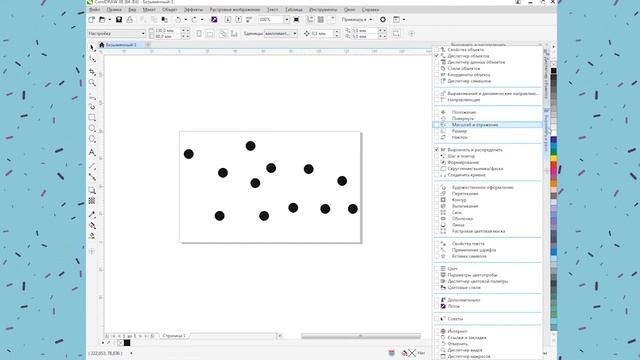Switch to the Страница 1 page tab
Screen dimensions: 640x360
[x=174, y=336]
